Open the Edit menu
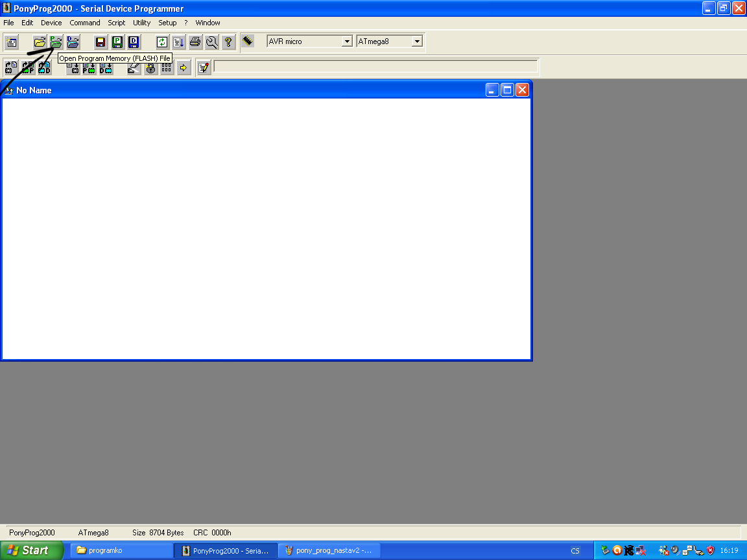The image size is (747, 560). click(27, 23)
